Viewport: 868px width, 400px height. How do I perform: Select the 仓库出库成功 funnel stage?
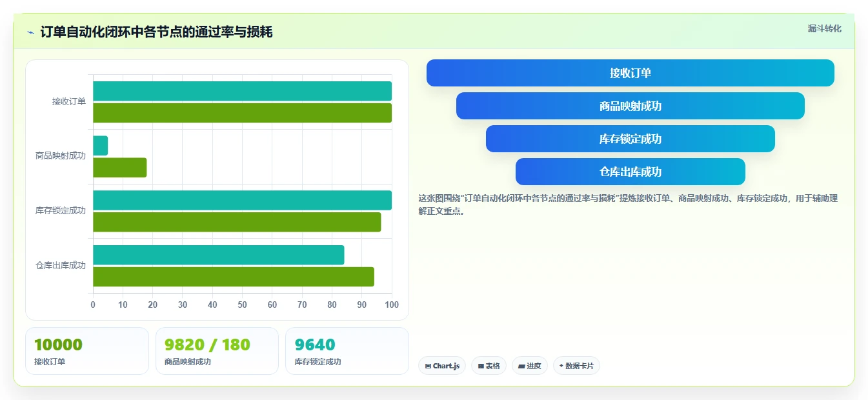(630, 172)
